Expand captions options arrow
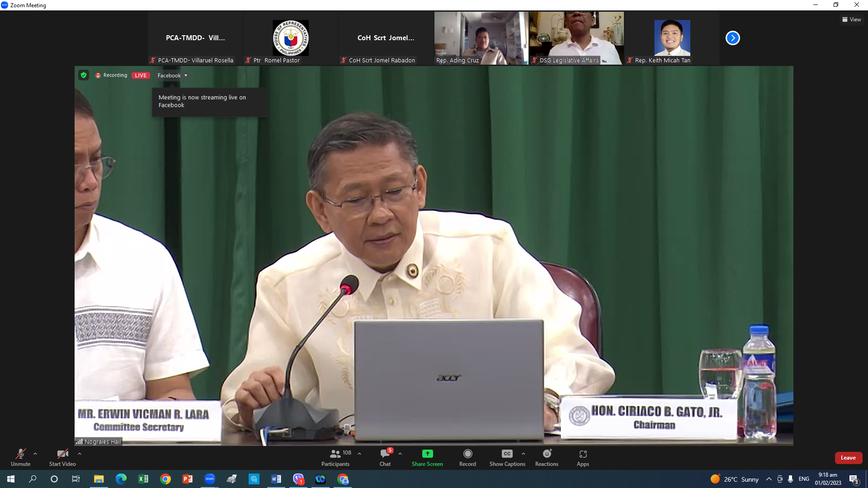Viewport: 868px width, 488px height. click(x=524, y=454)
